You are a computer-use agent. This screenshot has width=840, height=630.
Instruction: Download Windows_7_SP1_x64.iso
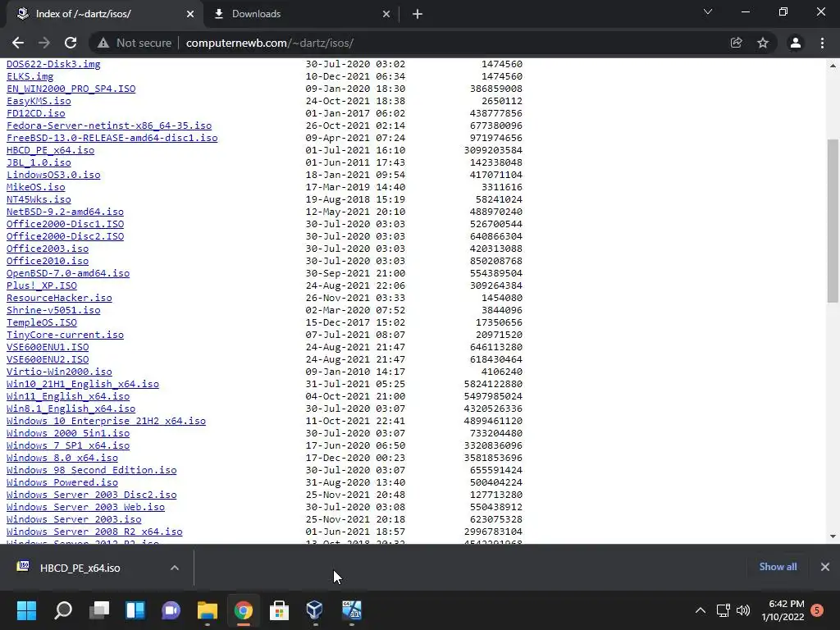point(68,446)
